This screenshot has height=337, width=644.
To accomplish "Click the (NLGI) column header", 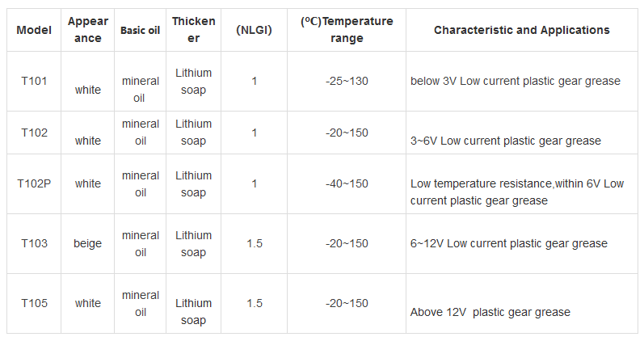I will (x=254, y=30).
